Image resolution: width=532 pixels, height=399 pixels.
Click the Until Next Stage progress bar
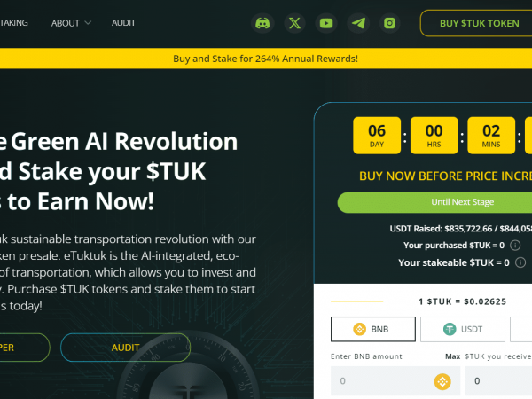coord(434,202)
